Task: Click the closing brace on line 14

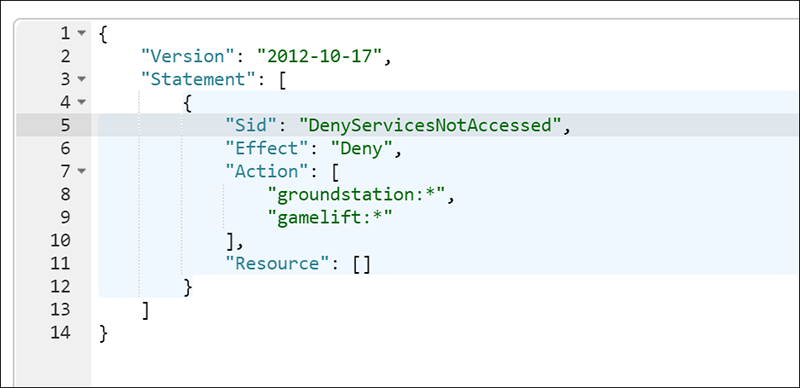Action: (x=104, y=333)
